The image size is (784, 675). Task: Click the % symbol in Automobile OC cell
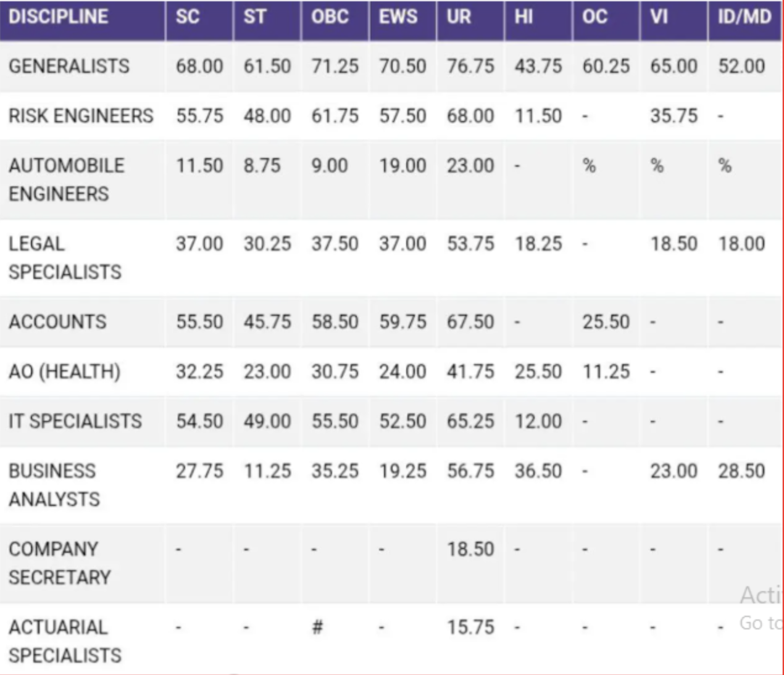click(590, 165)
